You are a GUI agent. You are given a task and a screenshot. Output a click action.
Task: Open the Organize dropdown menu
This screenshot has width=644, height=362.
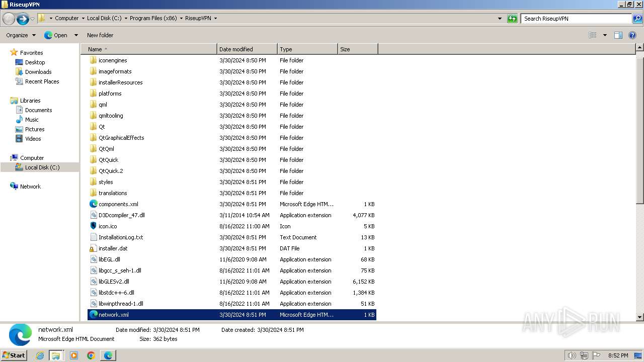pos(21,35)
